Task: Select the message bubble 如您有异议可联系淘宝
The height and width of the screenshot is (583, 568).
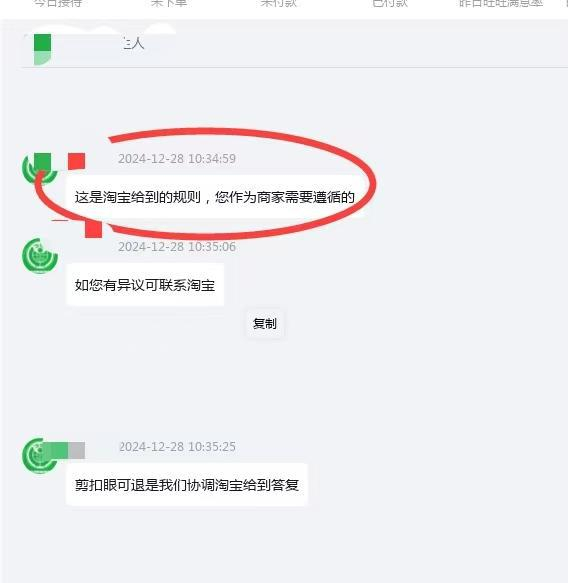Action: click(145, 285)
